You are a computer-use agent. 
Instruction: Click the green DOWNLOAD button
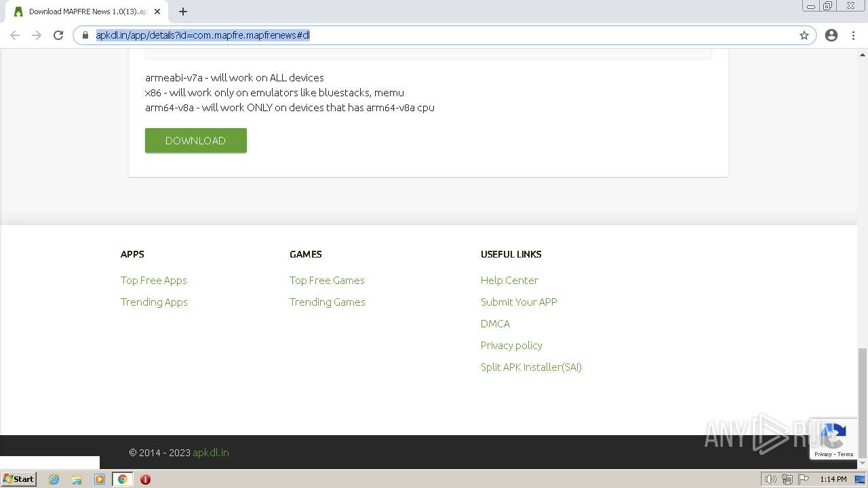[196, 140]
